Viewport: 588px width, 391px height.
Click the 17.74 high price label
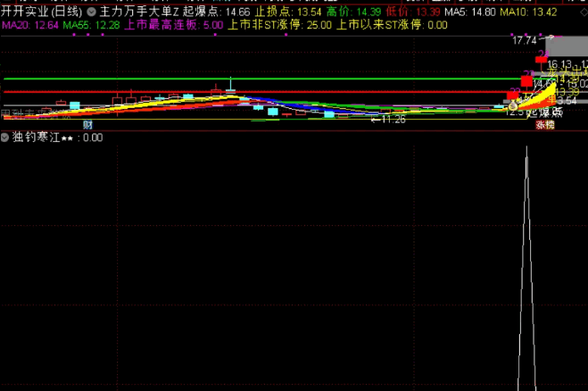(x=525, y=40)
